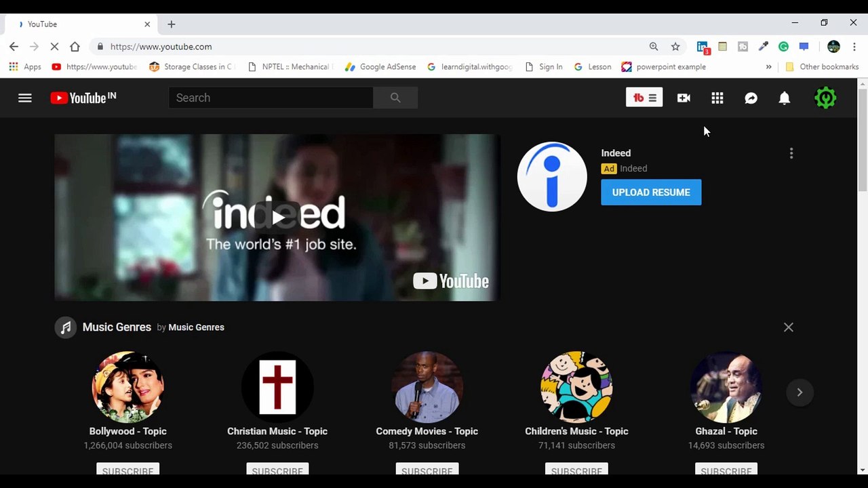Viewport: 868px width, 488px height.
Task: Open a new browser tab
Action: point(172,24)
